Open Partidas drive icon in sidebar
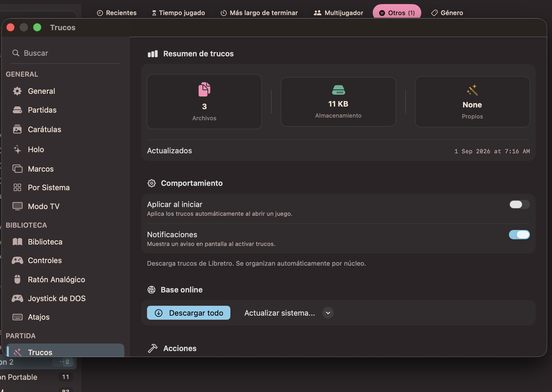Screen dimensions: 552x392 tap(17, 110)
